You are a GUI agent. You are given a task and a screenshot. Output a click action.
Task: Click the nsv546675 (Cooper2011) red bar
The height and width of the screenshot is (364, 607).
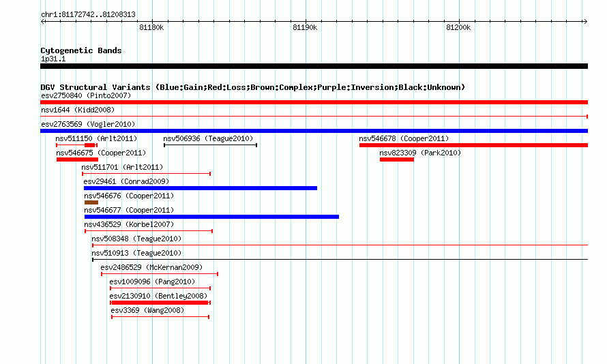[77, 160]
